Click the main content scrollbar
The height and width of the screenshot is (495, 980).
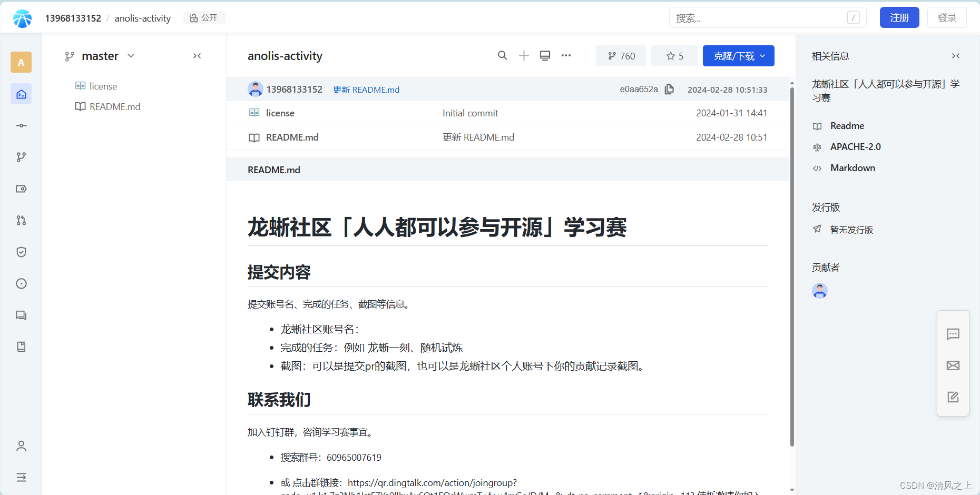point(792,266)
